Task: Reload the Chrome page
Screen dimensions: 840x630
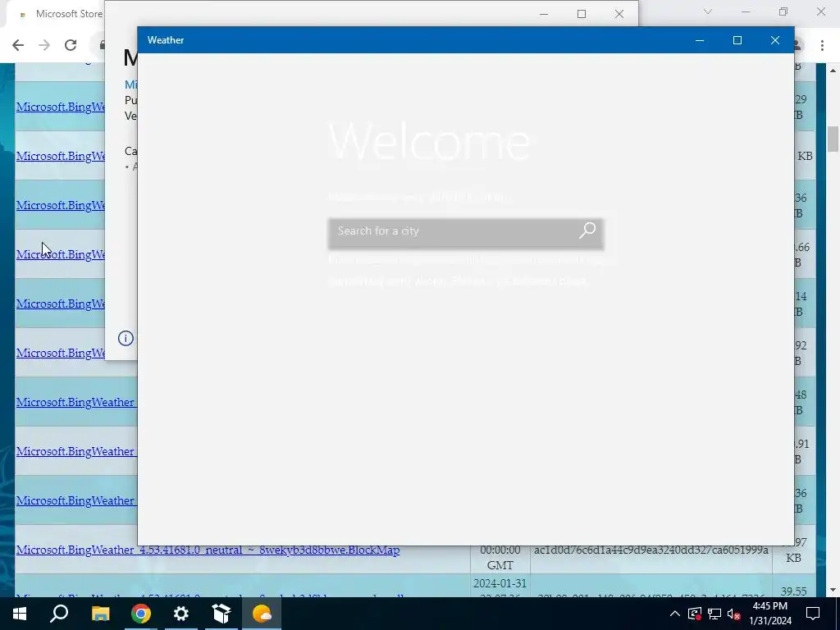Action: (x=71, y=45)
